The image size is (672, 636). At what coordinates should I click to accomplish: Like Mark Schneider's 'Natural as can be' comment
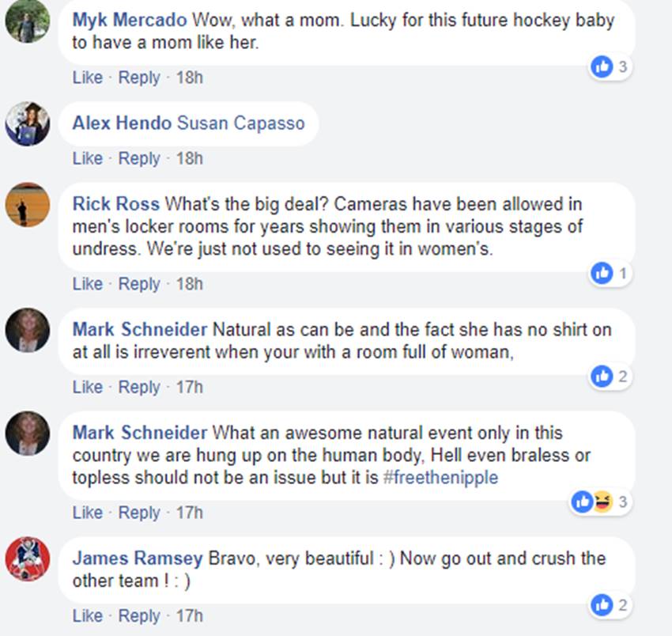pos(87,387)
